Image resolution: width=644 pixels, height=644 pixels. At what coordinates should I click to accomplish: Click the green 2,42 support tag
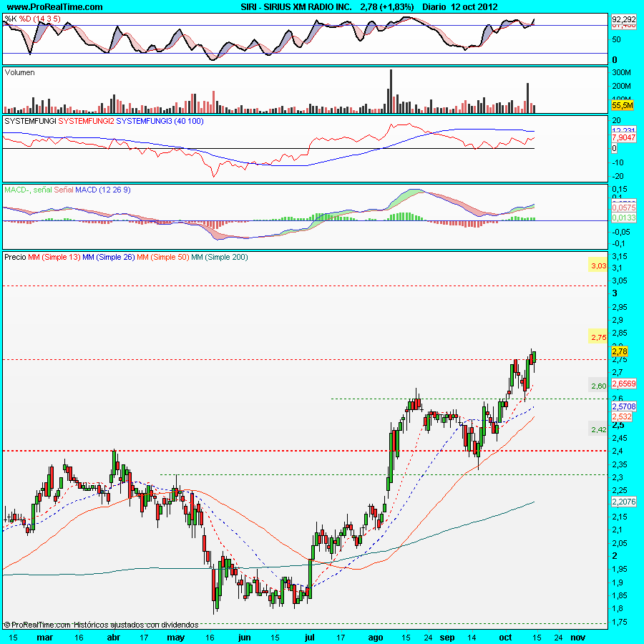tap(598, 429)
